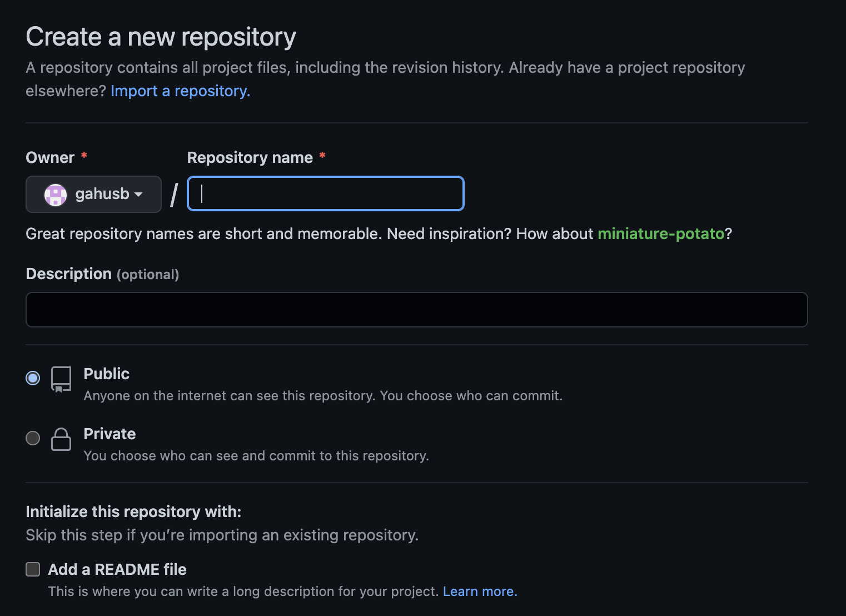This screenshot has width=846, height=616.
Task: Select the Public visibility option
Action: point(32,377)
